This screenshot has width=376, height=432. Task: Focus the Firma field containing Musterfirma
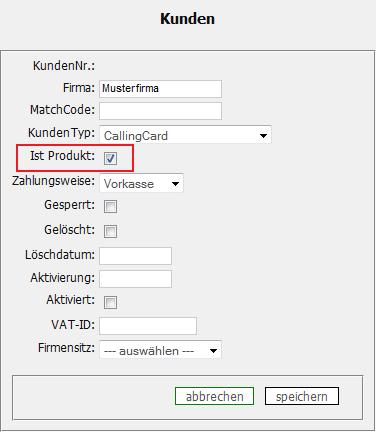click(160, 89)
